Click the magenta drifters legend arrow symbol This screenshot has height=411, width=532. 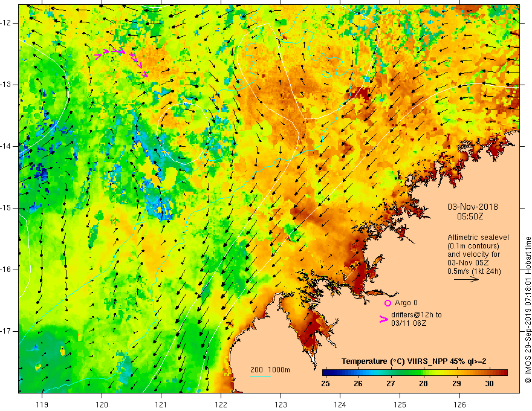(x=384, y=319)
